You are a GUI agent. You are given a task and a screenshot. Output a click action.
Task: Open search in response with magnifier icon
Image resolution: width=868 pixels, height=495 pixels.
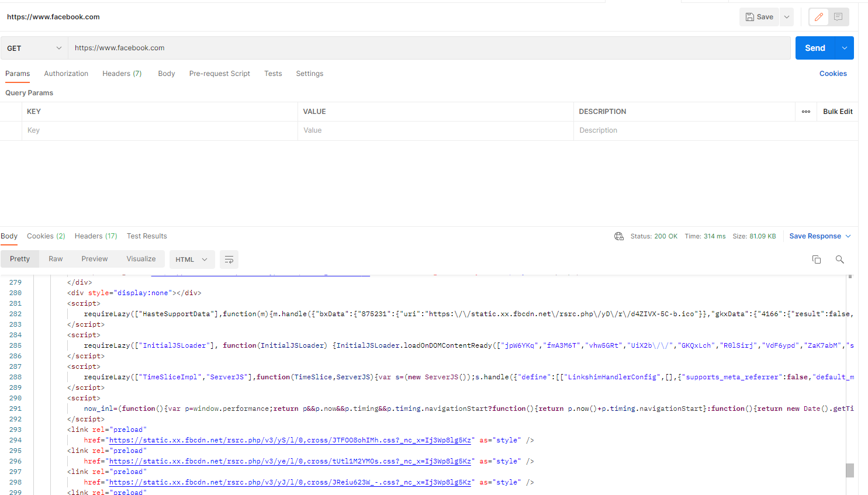tap(839, 259)
